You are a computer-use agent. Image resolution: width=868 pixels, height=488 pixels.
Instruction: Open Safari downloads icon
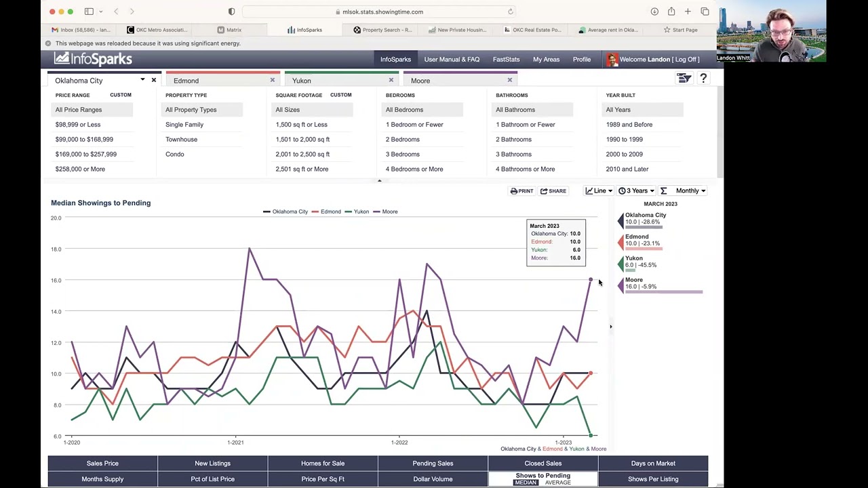coord(654,12)
